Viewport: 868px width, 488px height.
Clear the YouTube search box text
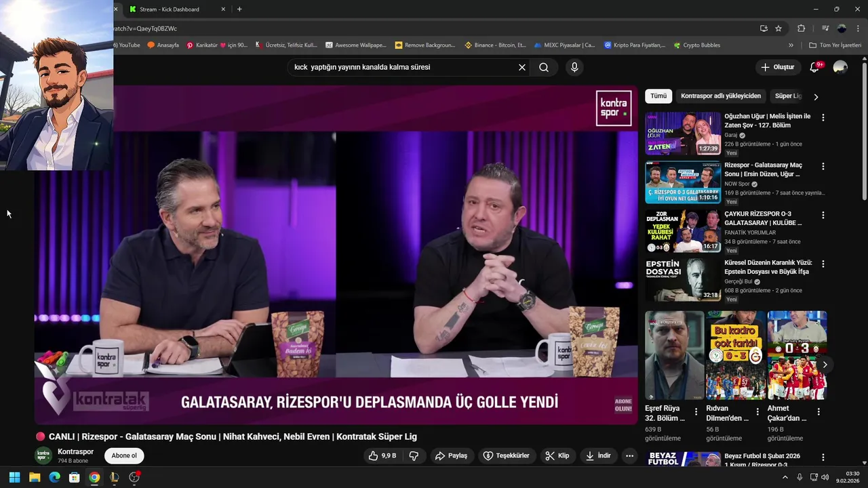522,67
